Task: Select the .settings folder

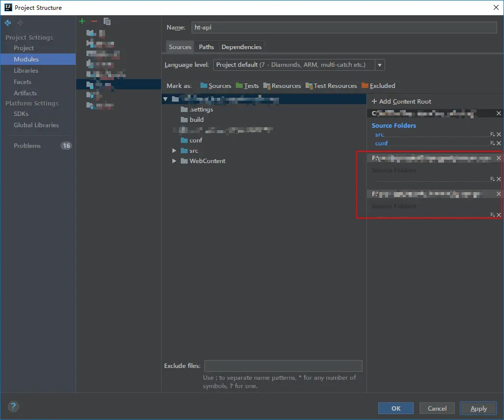Action: 197,110
